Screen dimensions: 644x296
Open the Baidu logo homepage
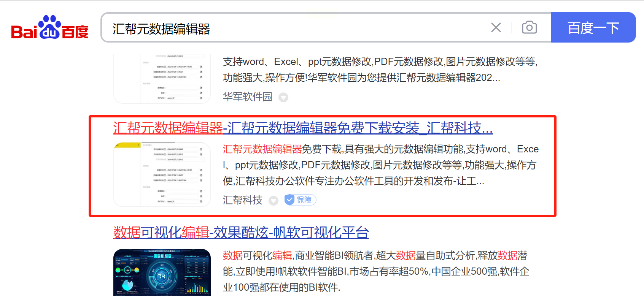pos(50,27)
